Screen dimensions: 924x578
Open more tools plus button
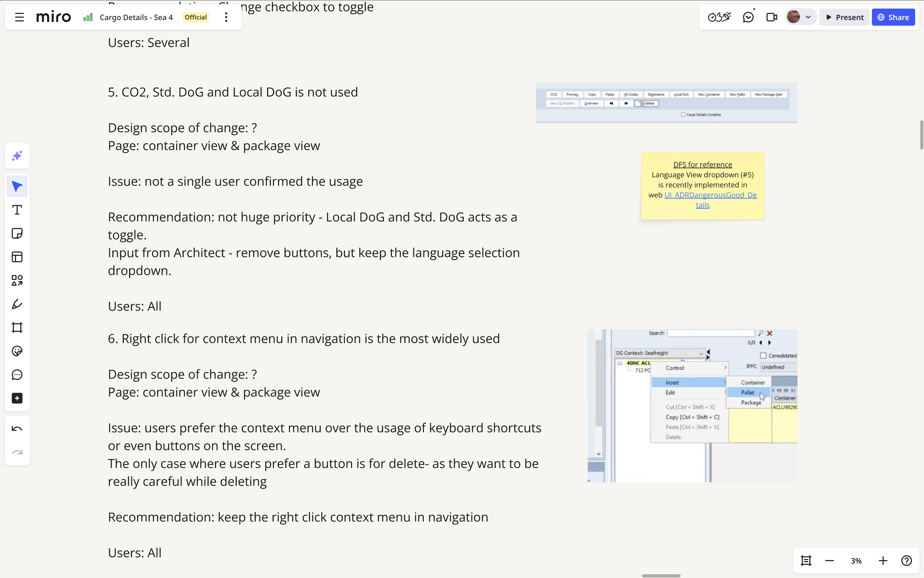point(17,398)
